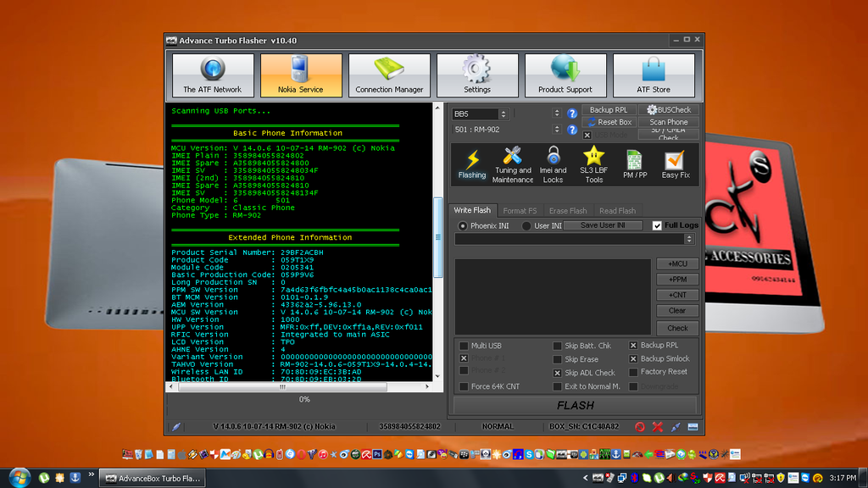868x488 pixels.
Task: Open Connection Manager from top toolbar
Action: (x=389, y=75)
